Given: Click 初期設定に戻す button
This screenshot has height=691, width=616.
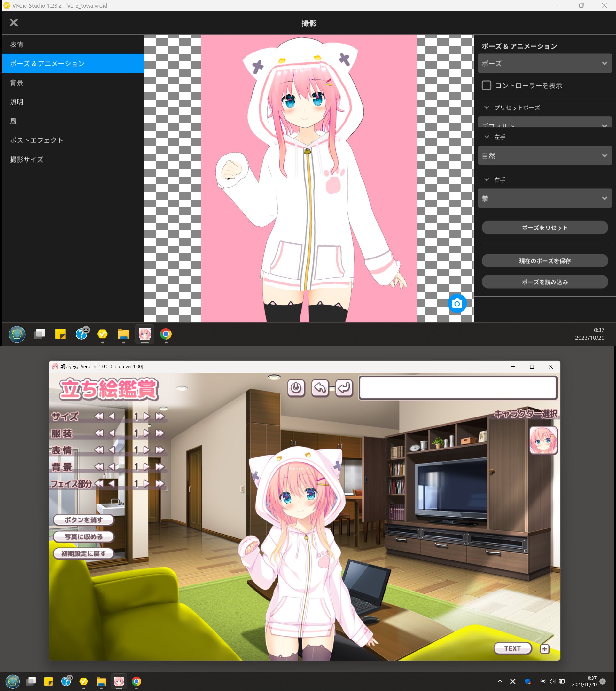Looking at the screenshot, I should pos(83,553).
